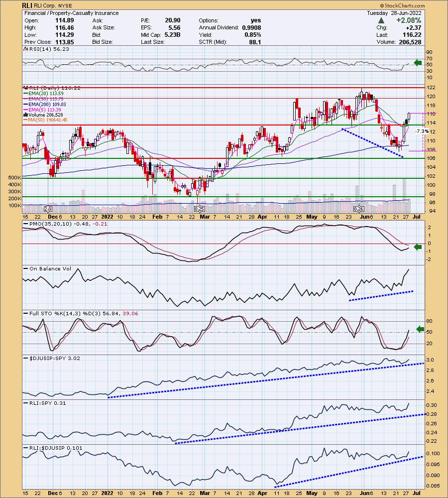This screenshot has height=498, width=448.
Task: Click the 'RLI Corp. NYSE' company name
Action: coord(53,5)
